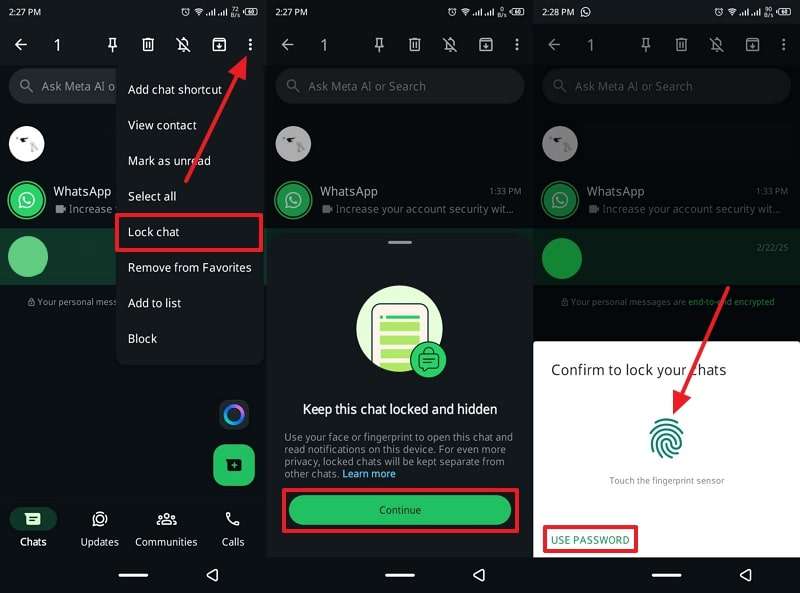Select Block from the context menu
800x593 pixels.
pos(142,339)
